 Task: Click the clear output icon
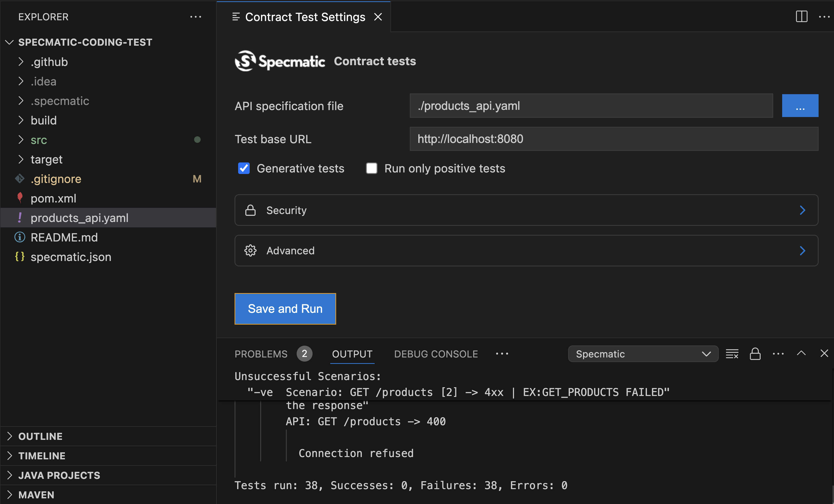click(x=732, y=354)
